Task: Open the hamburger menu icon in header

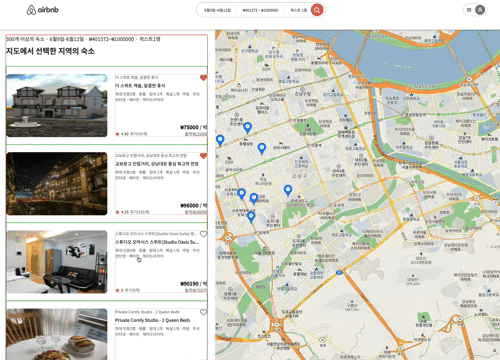Action: click(469, 10)
